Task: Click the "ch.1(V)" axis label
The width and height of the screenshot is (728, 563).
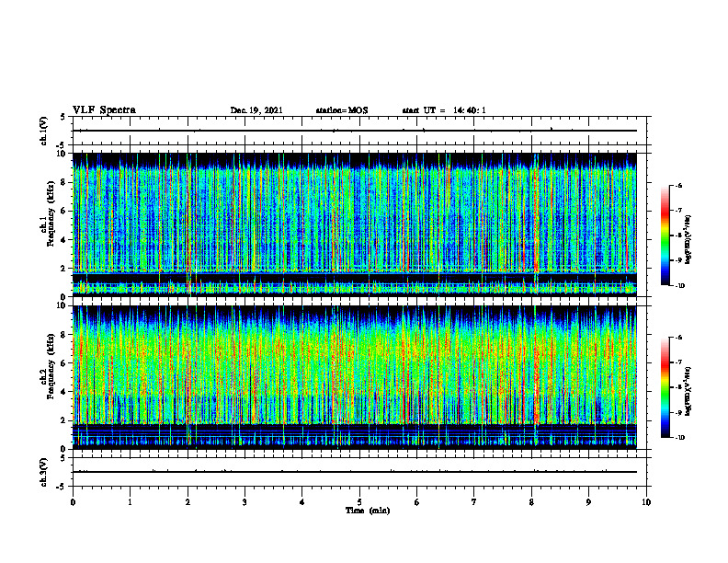Action: click(x=43, y=131)
